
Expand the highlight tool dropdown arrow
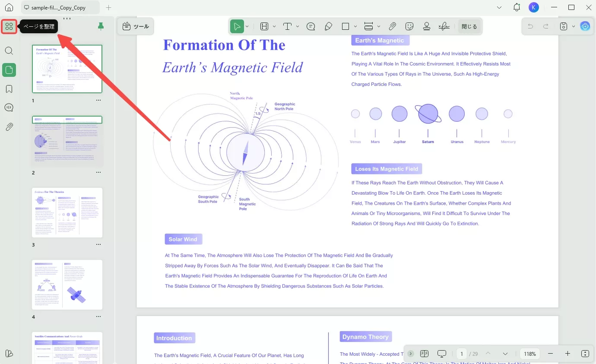click(x=274, y=26)
